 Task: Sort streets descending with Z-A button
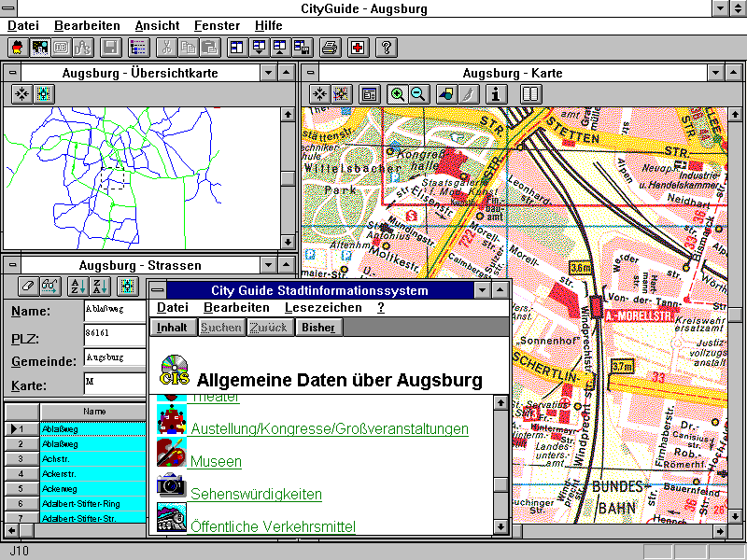coord(100,286)
